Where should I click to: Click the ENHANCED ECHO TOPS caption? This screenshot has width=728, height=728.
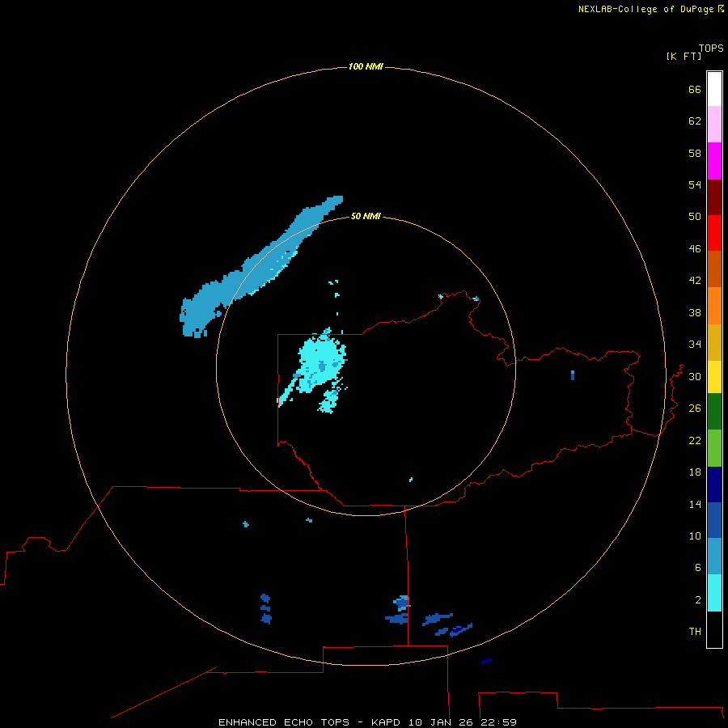pos(367,722)
